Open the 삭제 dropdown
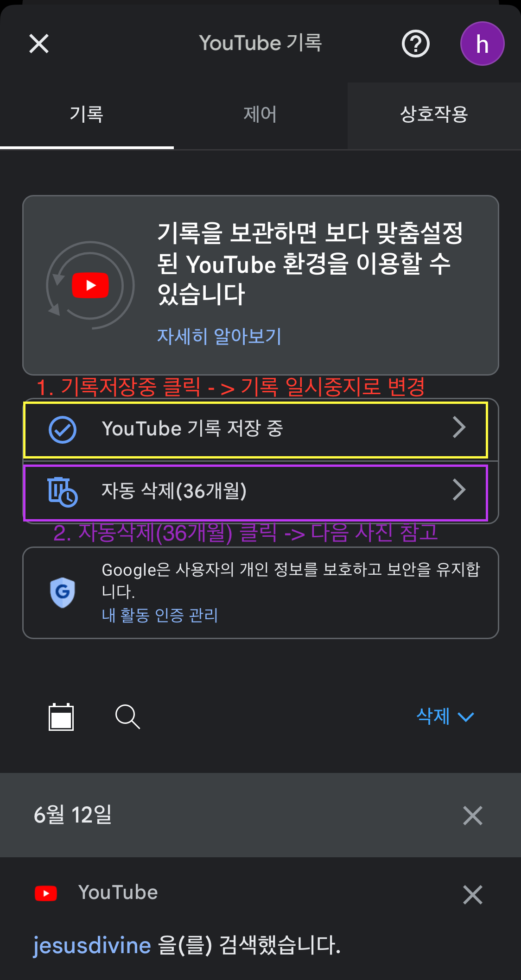This screenshot has width=521, height=980. tap(445, 716)
